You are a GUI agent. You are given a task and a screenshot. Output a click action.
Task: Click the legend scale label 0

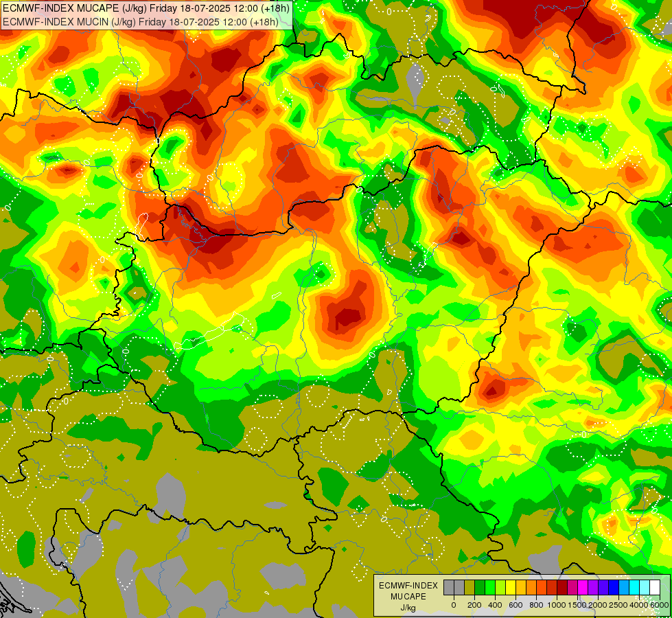click(x=454, y=605)
